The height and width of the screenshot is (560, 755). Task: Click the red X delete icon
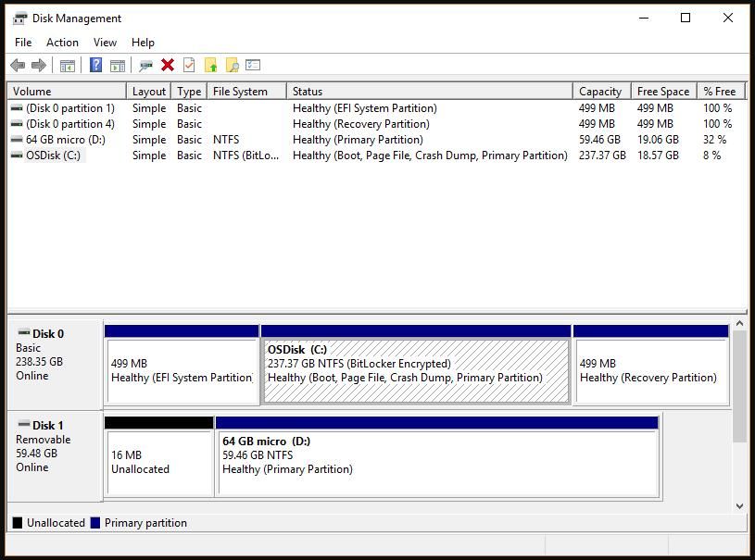[168, 65]
